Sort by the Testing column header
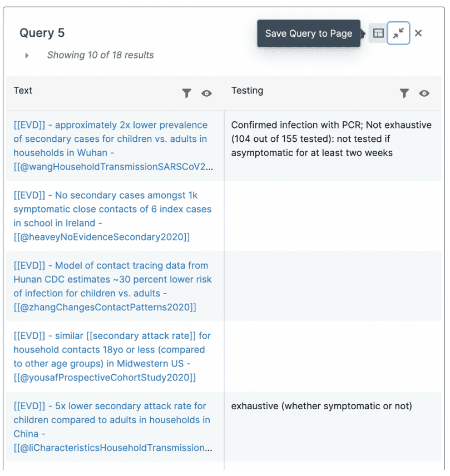450x476 pixels. pyautogui.click(x=247, y=91)
